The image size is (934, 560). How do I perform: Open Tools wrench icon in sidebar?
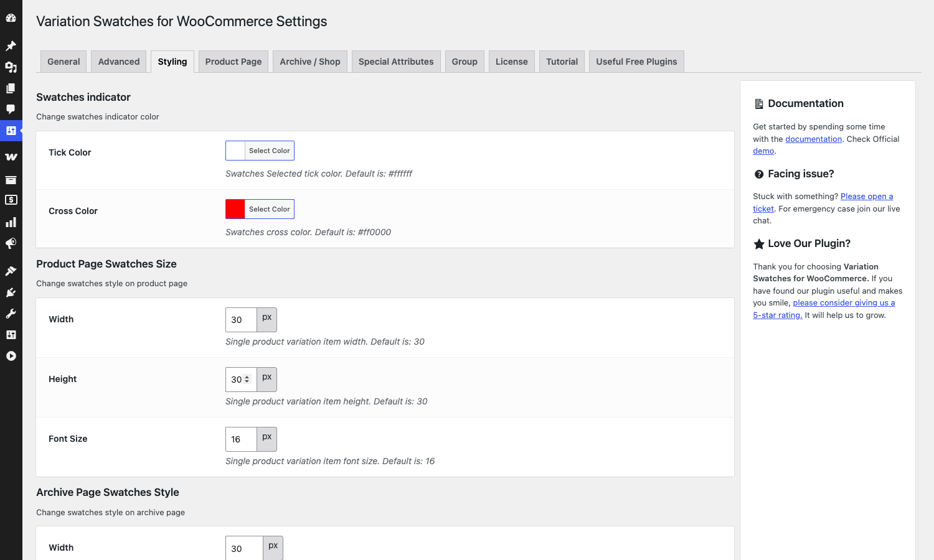pos(11,314)
